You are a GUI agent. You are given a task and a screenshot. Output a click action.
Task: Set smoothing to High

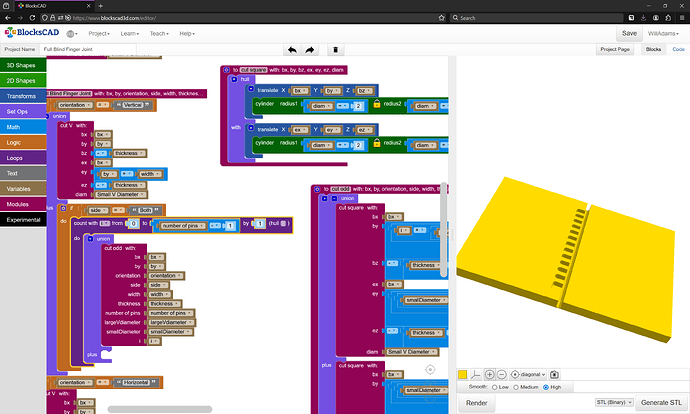pos(546,387)
